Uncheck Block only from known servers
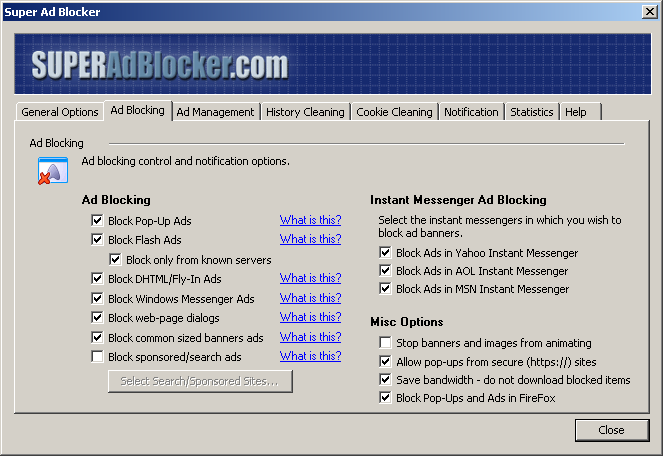Image resolution: width=663 pixels, height=456 pixels. (115, 259)
